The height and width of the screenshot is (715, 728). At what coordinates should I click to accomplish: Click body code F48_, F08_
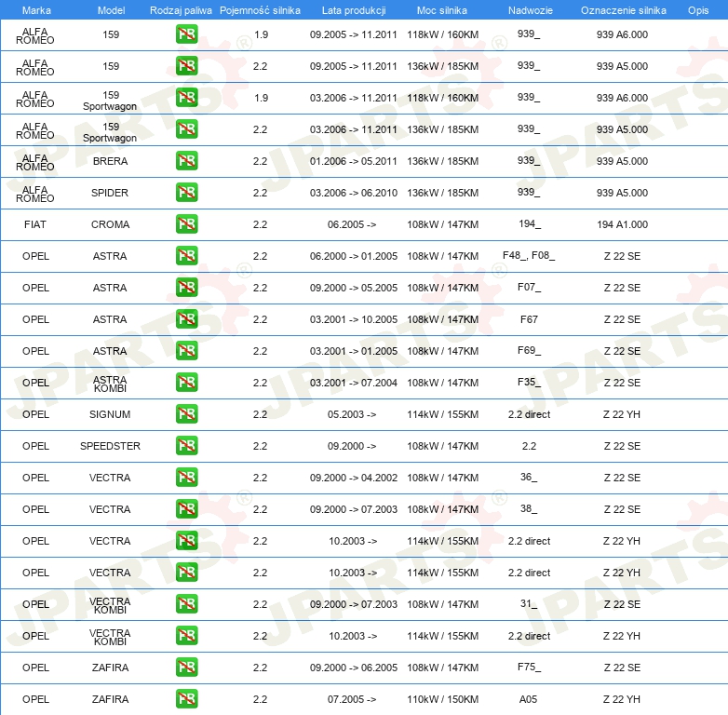tap(529, 255)
